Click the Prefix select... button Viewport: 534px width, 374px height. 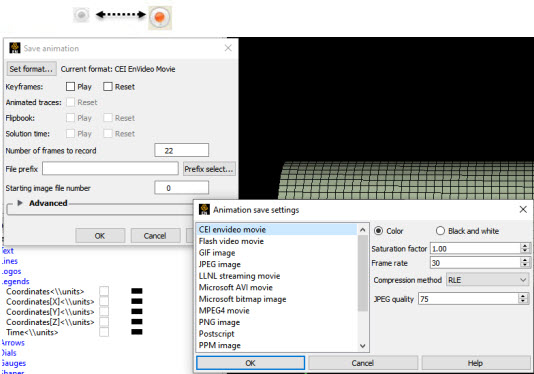pyautogui.click(x=209, y=169)
